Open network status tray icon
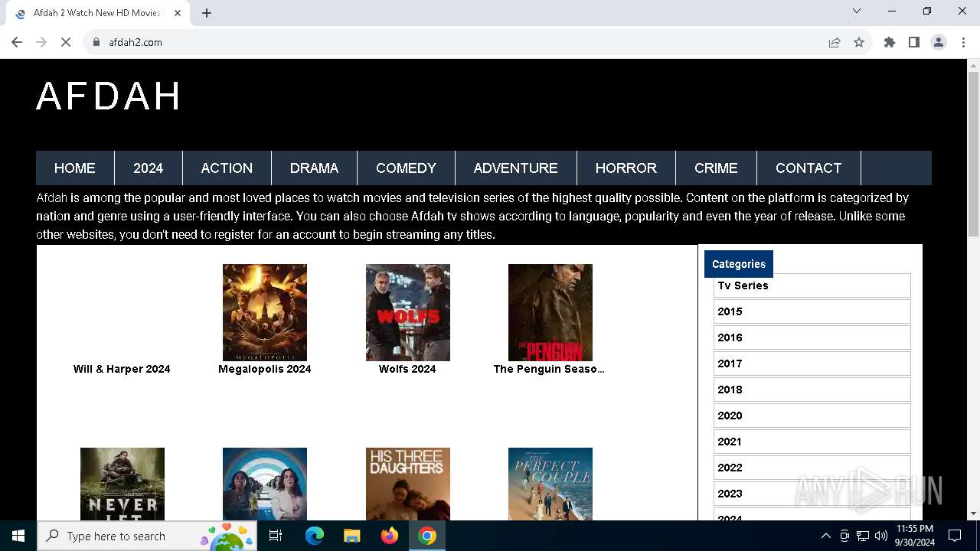This screenshot has height=551, width=980. pyautogui.click(x=863, y=536)
